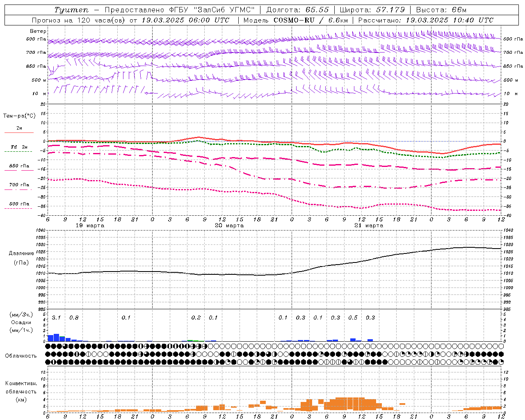Click temperature legend entry "700 гПа"

point(19,185)
